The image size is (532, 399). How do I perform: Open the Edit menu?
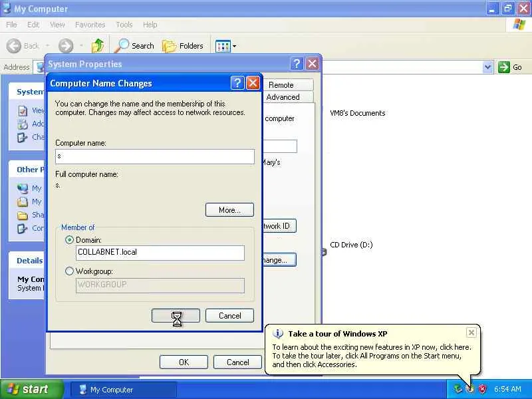click(33, 25)
